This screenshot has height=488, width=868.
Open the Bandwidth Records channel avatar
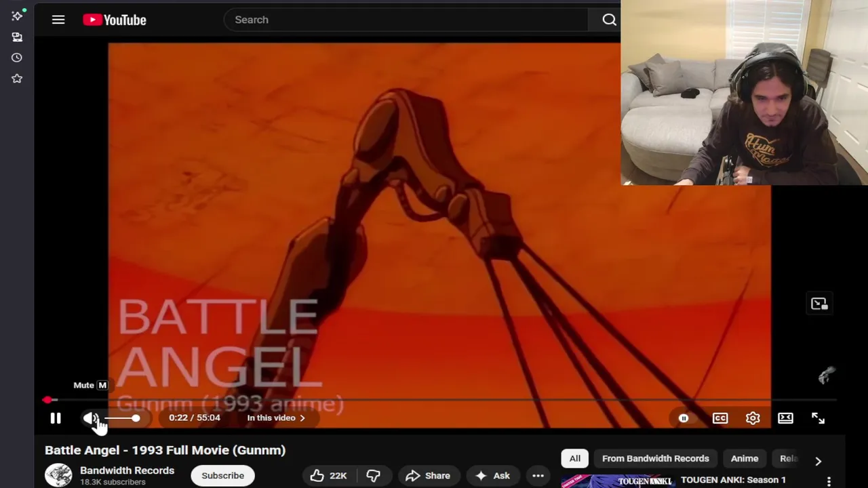[x=58, y=475]
